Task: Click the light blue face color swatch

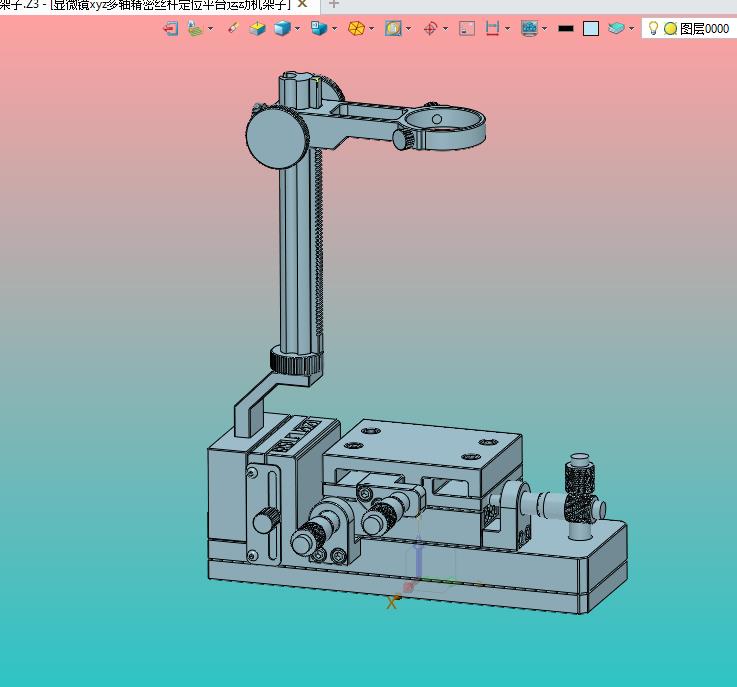Action: pyautogui.click(x=591, y=29)
